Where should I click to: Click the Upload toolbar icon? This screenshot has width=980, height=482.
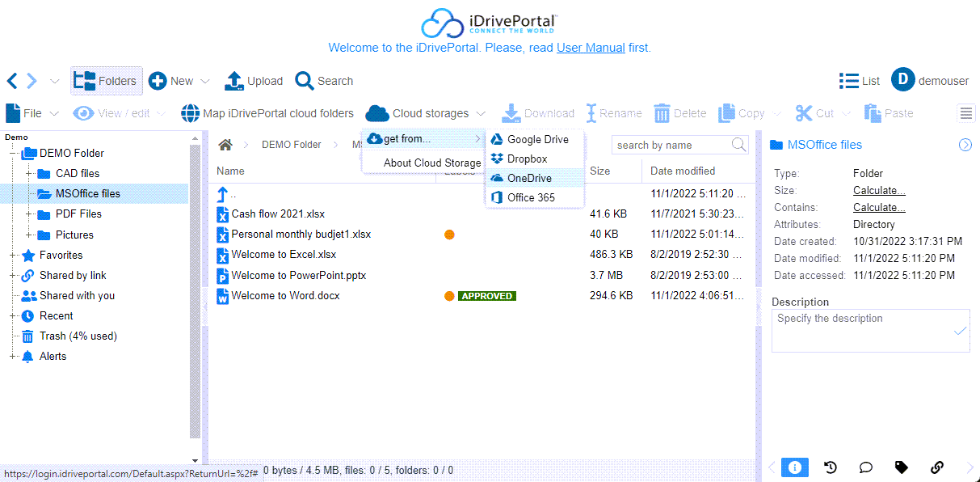point(233,81)
